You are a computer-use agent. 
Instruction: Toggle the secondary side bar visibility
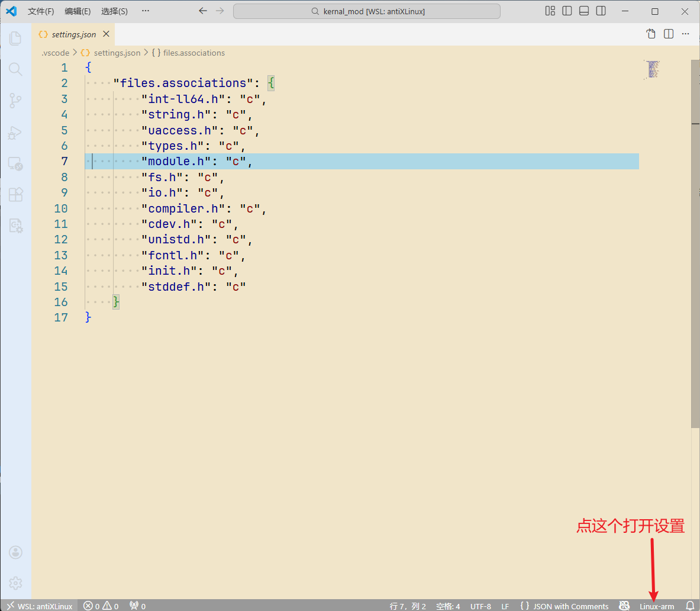click(x=601, y=11)
